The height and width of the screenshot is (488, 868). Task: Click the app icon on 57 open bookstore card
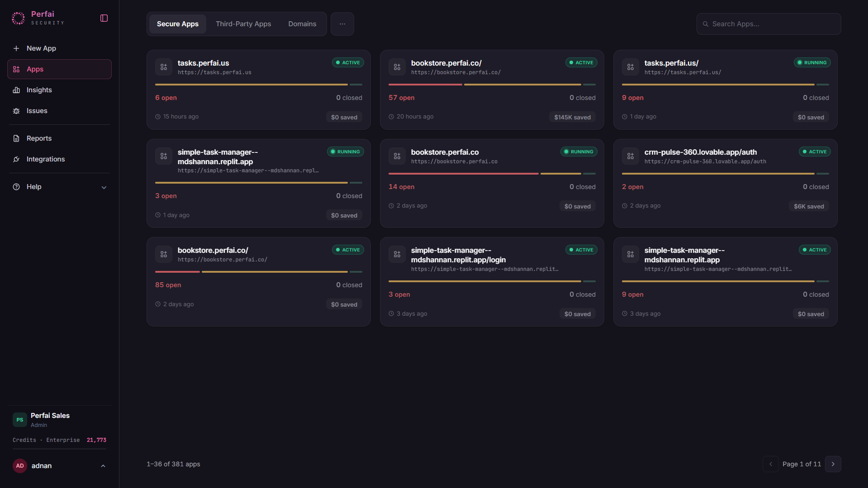click(397, 67)
